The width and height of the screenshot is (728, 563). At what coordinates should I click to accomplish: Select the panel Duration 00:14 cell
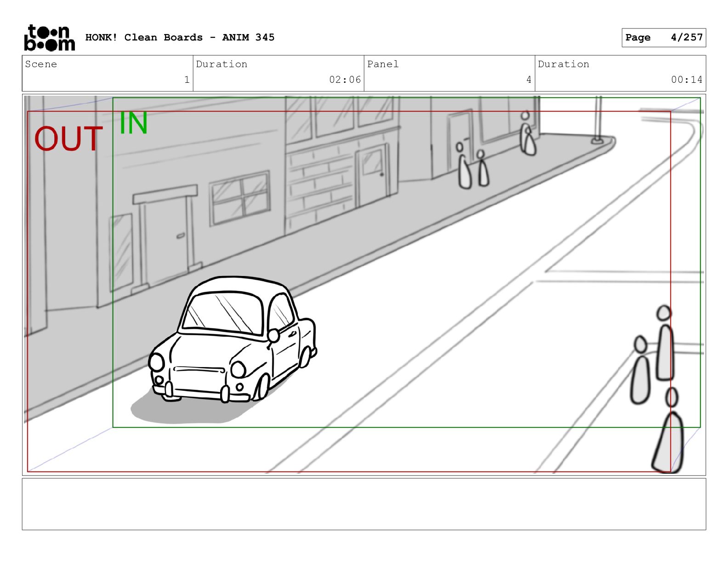pos(620,73)
